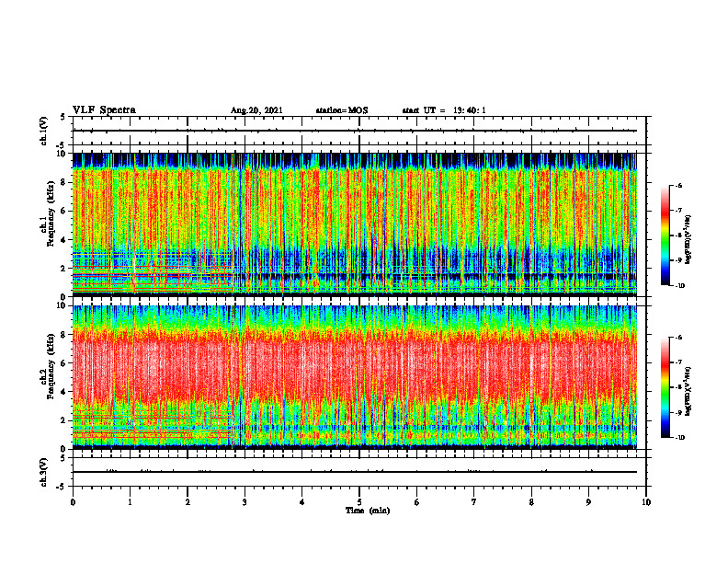Select the ch.1 colorbar "log(PSD)" label
This screenshot has width=728, height=563.
pyautogui.click(x=689, y=240)
